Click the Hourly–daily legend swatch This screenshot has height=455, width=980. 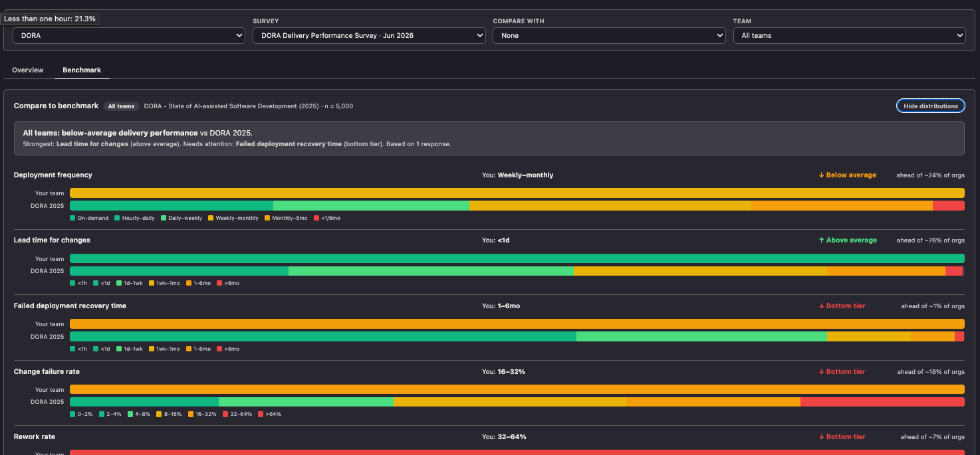pos(117,218)
